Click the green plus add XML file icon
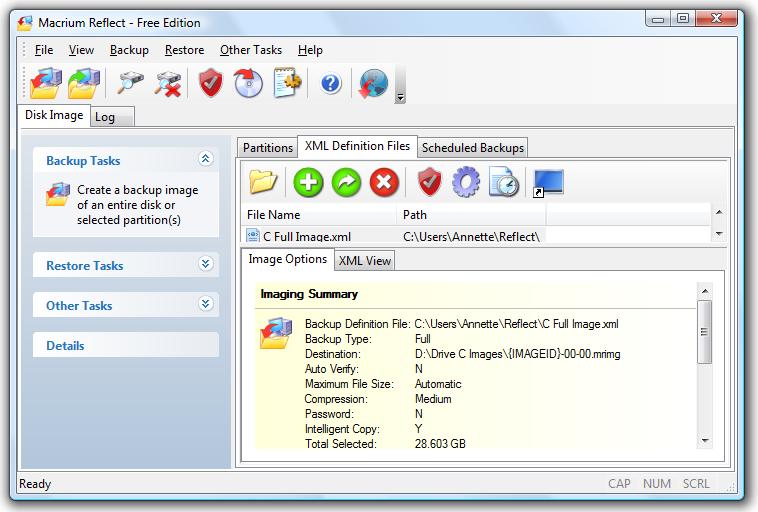758x512 pixels. (308, 182)
